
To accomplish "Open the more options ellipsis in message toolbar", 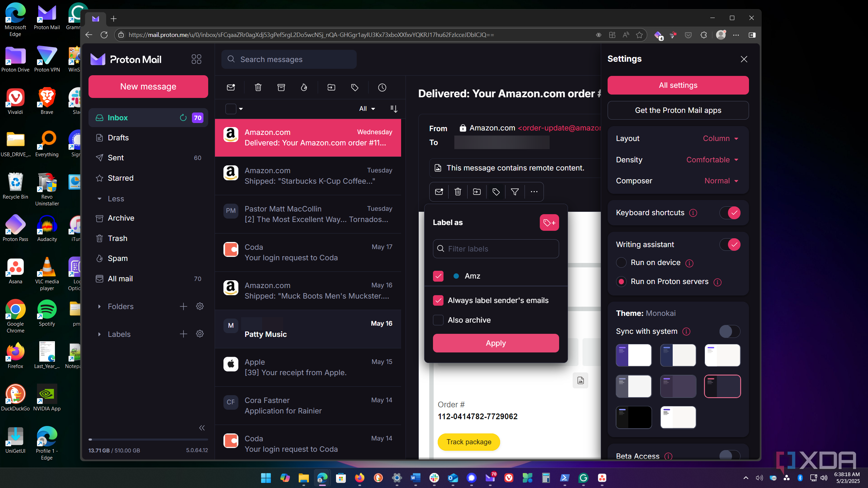I will [x=534, y=192].
